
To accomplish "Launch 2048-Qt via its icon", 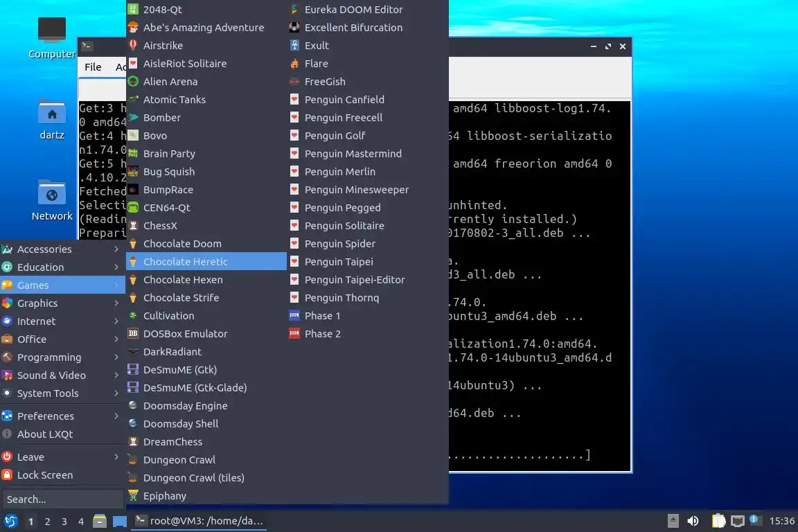I will click(x=133, y=9).
